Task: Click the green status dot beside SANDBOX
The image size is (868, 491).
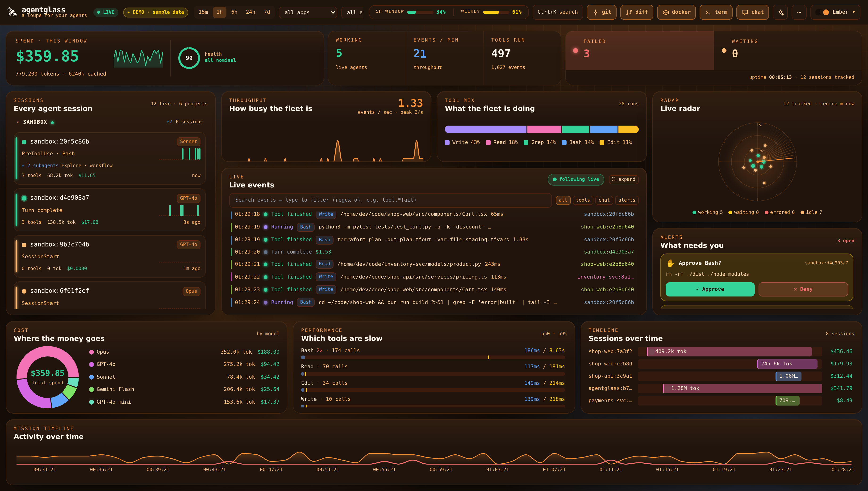Action: click(52, 123)
